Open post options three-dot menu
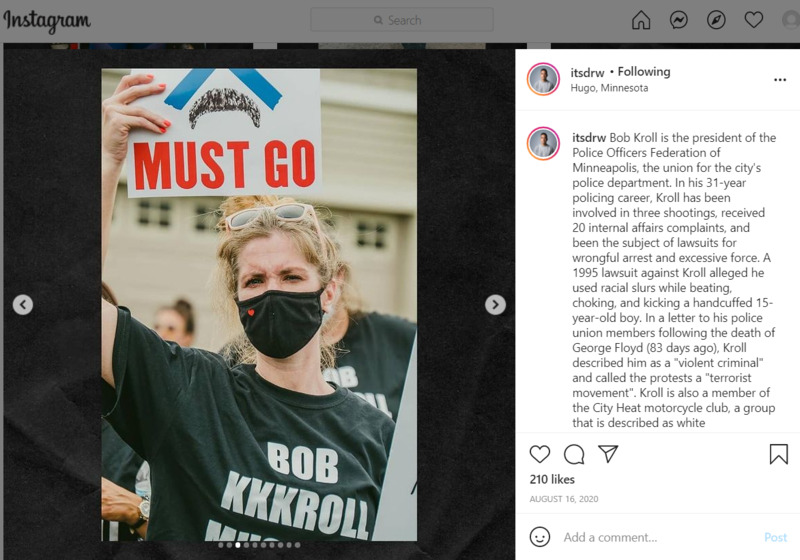The image size is (800, 560). [780, 80]
